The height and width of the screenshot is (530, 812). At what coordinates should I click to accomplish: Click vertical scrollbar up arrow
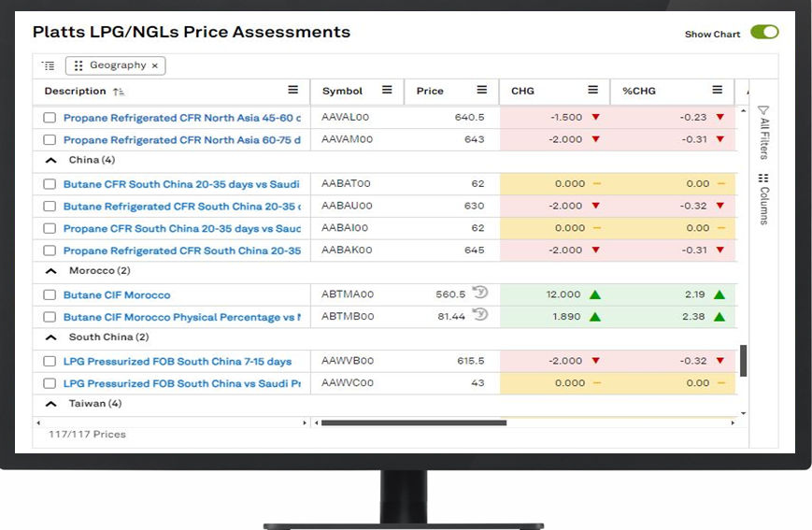[x=743, y=110]
